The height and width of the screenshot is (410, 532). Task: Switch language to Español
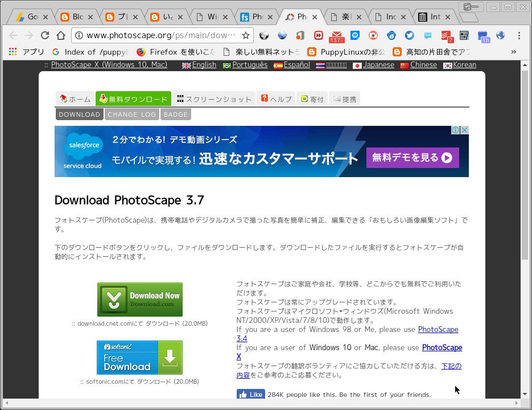coord(297,64)
